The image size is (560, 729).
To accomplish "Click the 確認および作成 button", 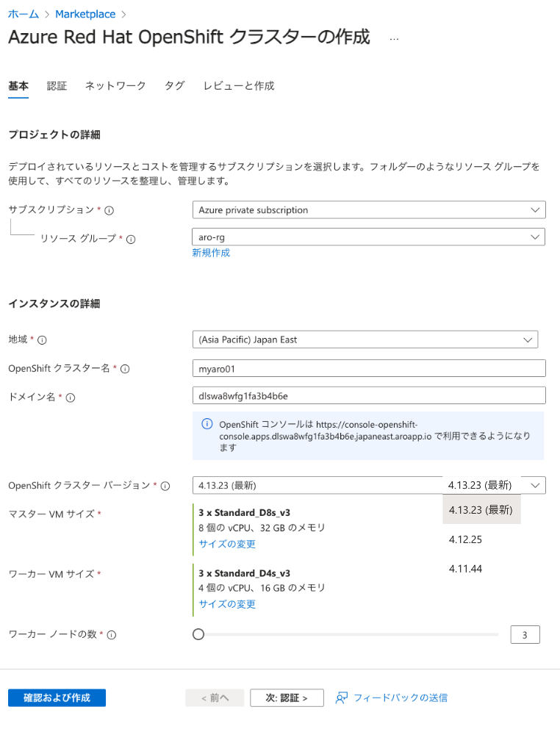I will (57, 698).
